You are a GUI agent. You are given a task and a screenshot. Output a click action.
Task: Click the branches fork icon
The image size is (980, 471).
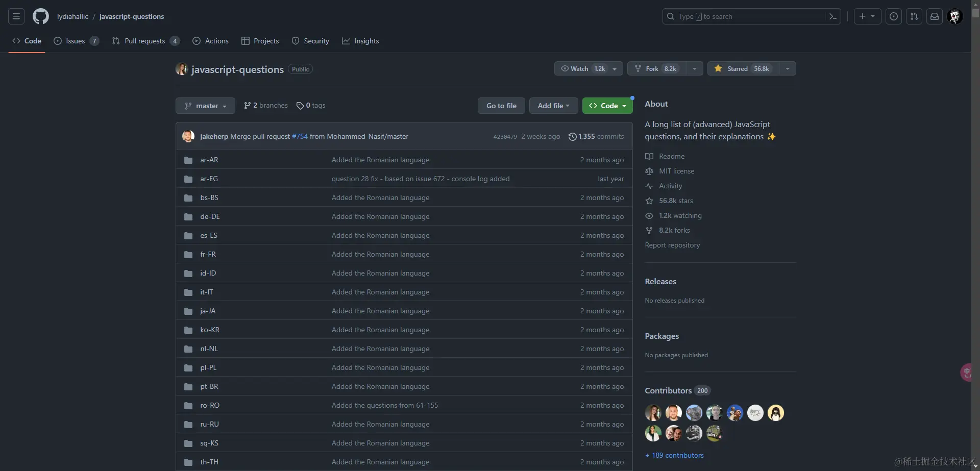point(248,106)
